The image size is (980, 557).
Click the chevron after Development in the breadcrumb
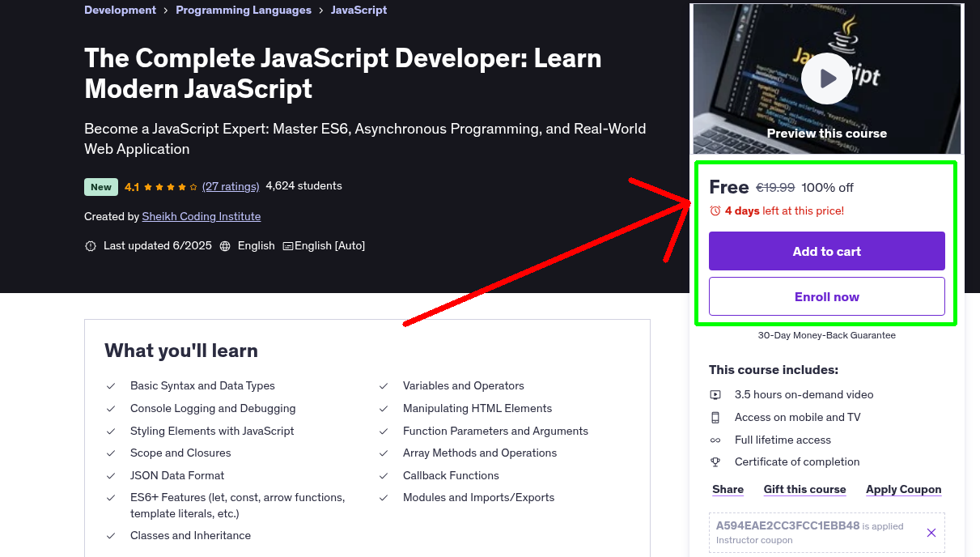166,11
